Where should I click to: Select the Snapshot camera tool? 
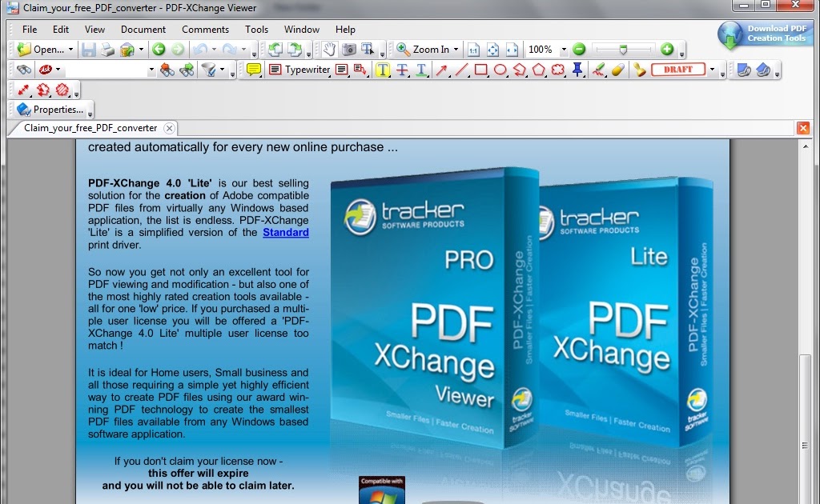coord(349,49)
